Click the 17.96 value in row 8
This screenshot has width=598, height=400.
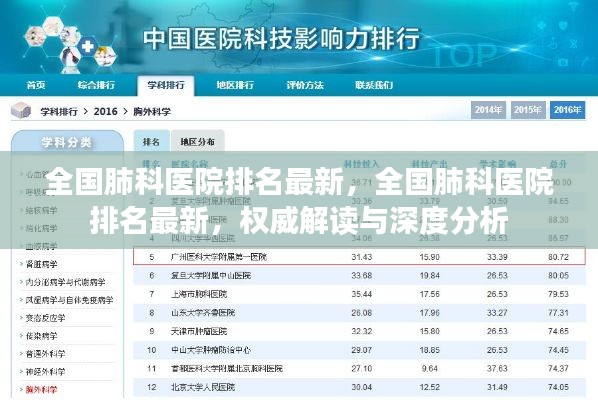pyautogui.click(x=429, y=313)
